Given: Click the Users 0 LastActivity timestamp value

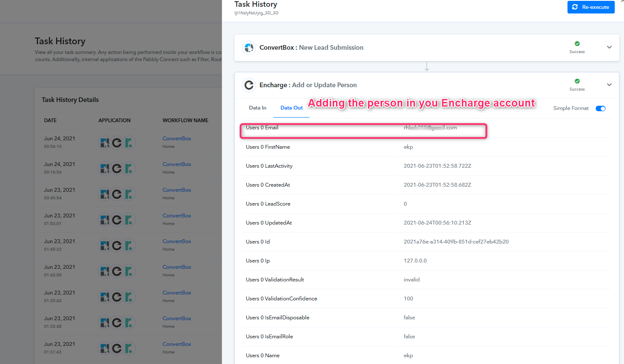Looking at the screenshot, I should point(438,166).
